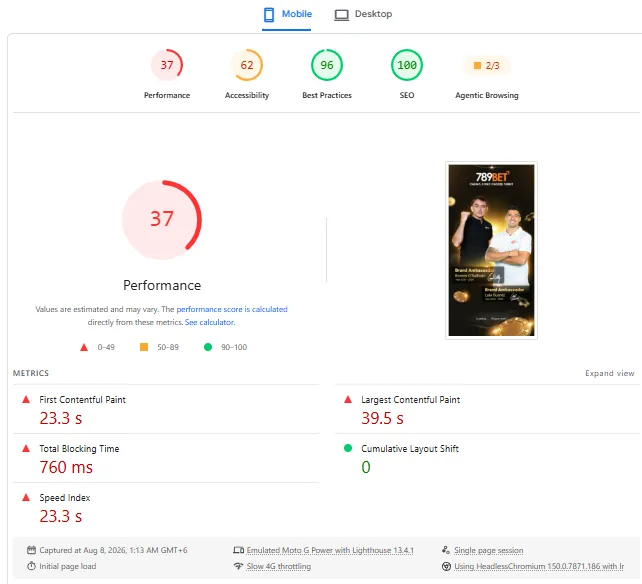Switch to the Mobile tab
Screen dimensions: 642x584
tap(287, 15)
